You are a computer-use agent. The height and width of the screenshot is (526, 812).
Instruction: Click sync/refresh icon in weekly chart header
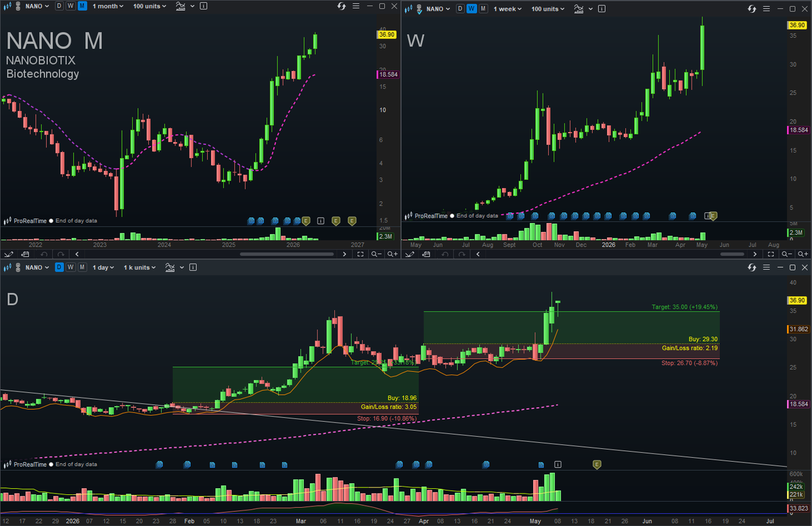click(x=752, y=9)
